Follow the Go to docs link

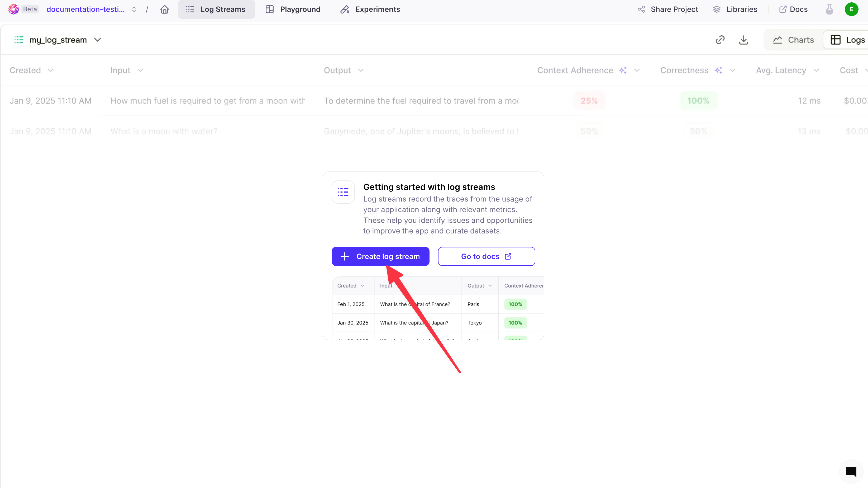pos(486,256)
